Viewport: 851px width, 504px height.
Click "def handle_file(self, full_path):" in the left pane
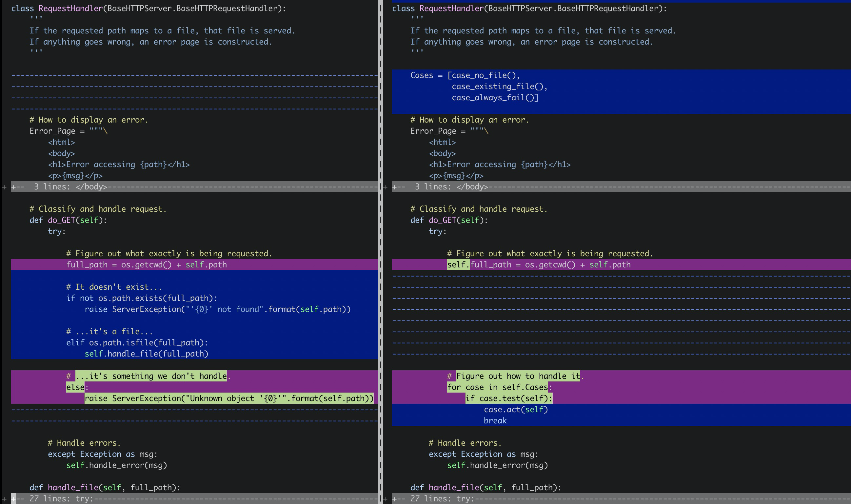tap(105, 487)
